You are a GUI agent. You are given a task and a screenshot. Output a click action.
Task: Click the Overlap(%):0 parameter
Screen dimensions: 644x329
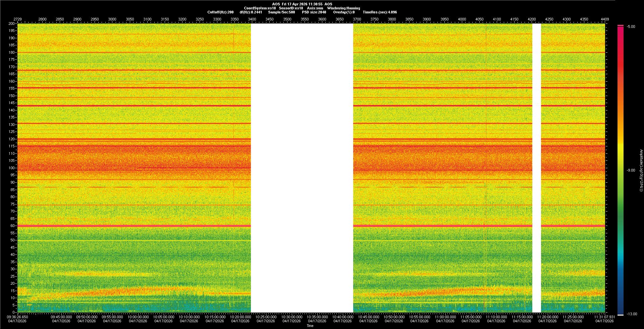[x=344, y=12]
